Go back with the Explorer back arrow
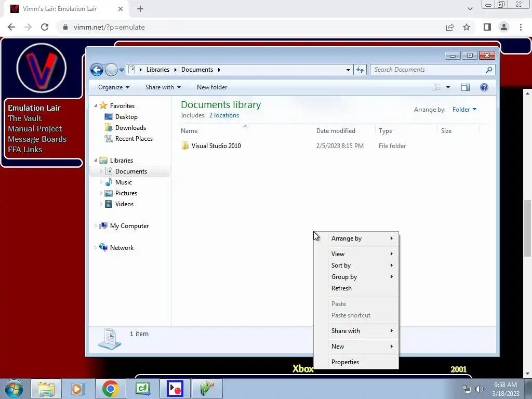532x399 pixels. tap(97, 70)
